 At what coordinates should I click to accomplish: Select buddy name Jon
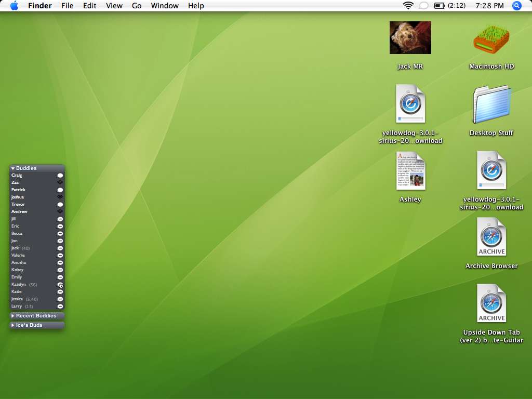[14, 241]
